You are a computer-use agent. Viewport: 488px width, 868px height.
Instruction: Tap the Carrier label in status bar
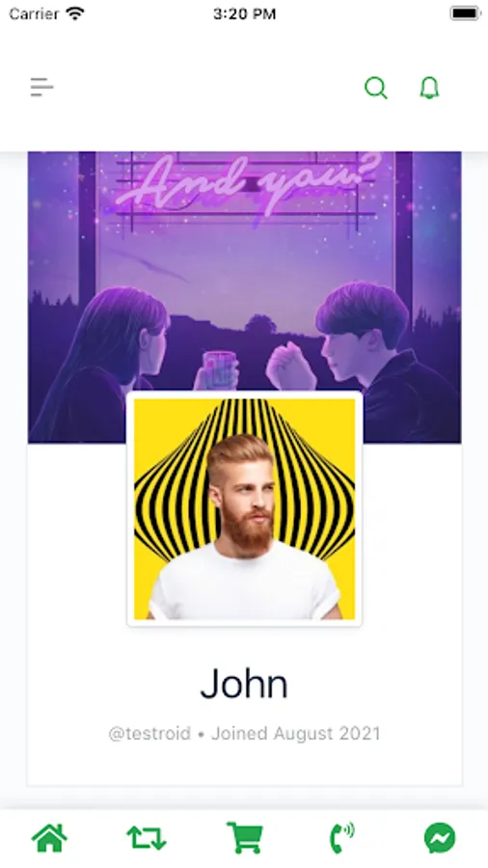click(34, 14)
